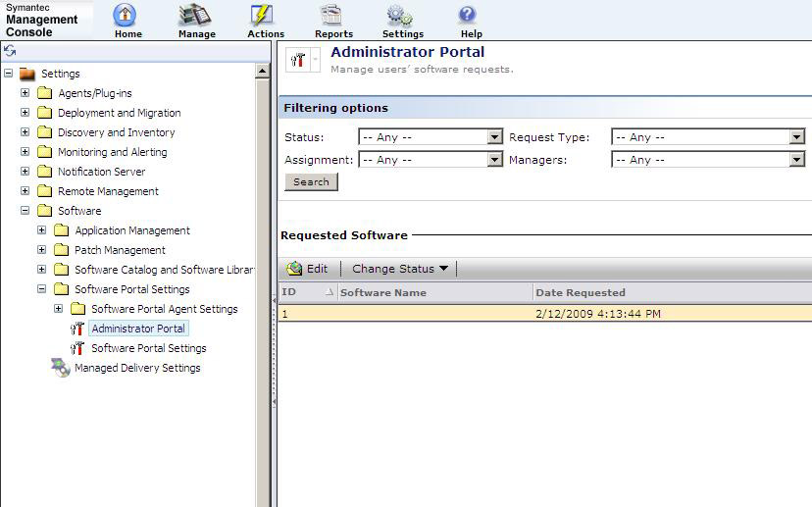
Task: Expand the Patch Management node
Action: pos(41,250)
